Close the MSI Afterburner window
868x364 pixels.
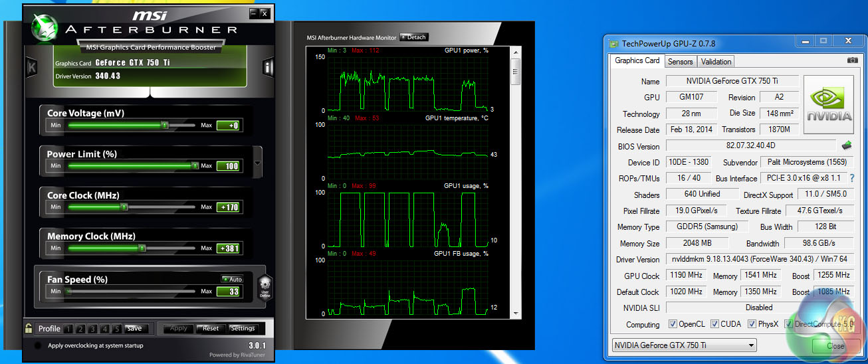[x=265, y=13]
